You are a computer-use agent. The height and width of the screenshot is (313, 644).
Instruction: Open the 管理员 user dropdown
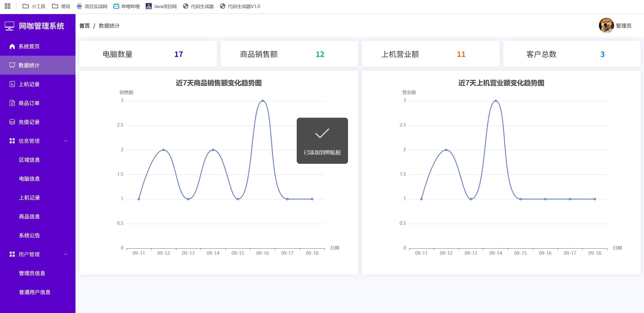623,26
